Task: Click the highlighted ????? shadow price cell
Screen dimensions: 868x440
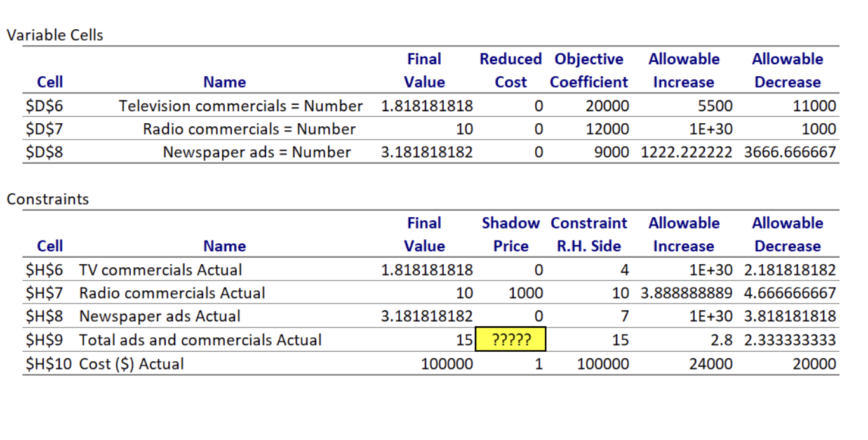Action: 511,340
